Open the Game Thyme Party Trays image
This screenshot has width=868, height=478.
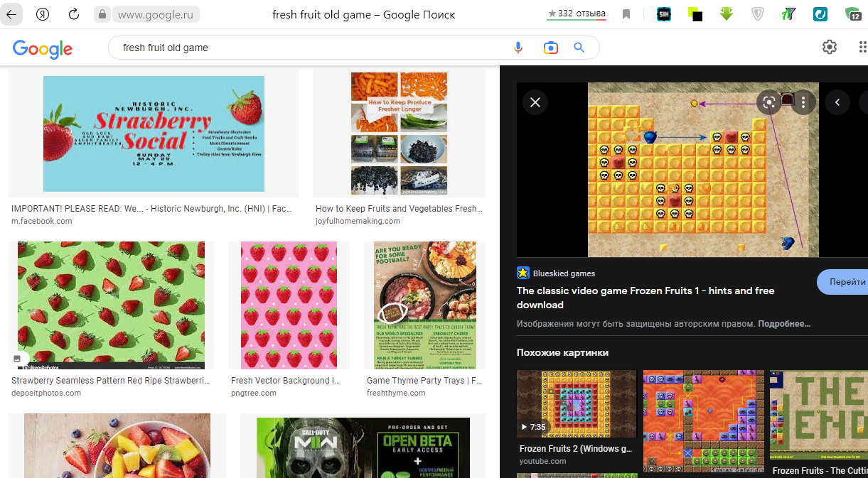pos(424,305)
